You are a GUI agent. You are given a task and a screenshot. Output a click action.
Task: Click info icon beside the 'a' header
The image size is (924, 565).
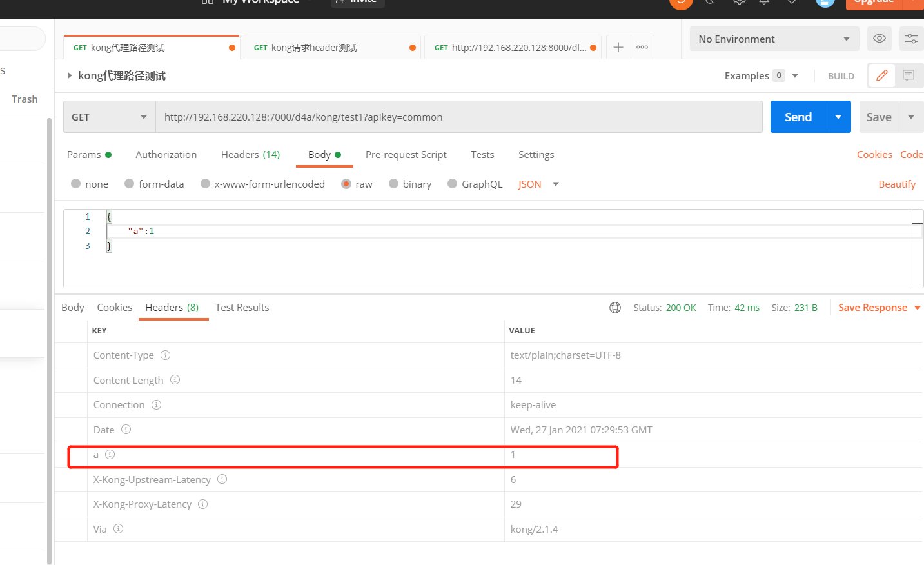click(x=110, y=454)
